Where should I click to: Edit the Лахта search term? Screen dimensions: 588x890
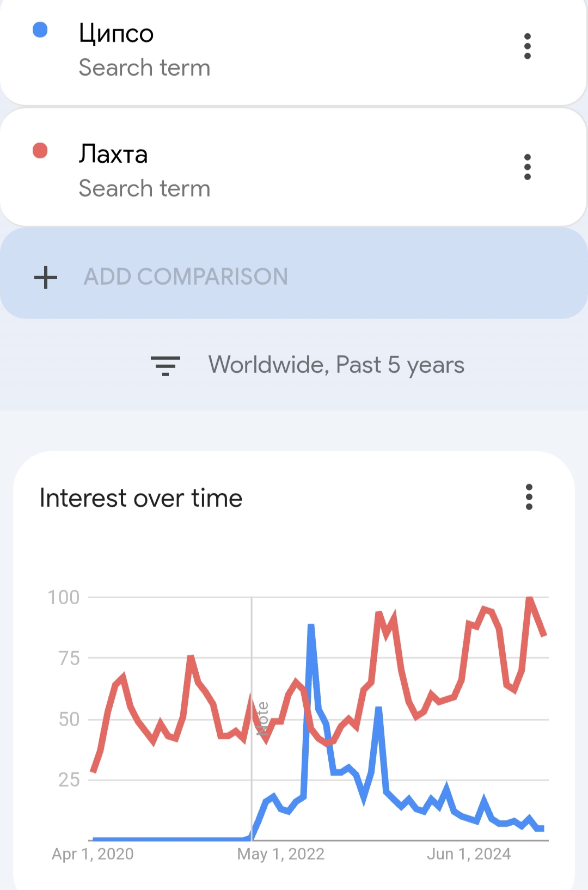[113, 154]
